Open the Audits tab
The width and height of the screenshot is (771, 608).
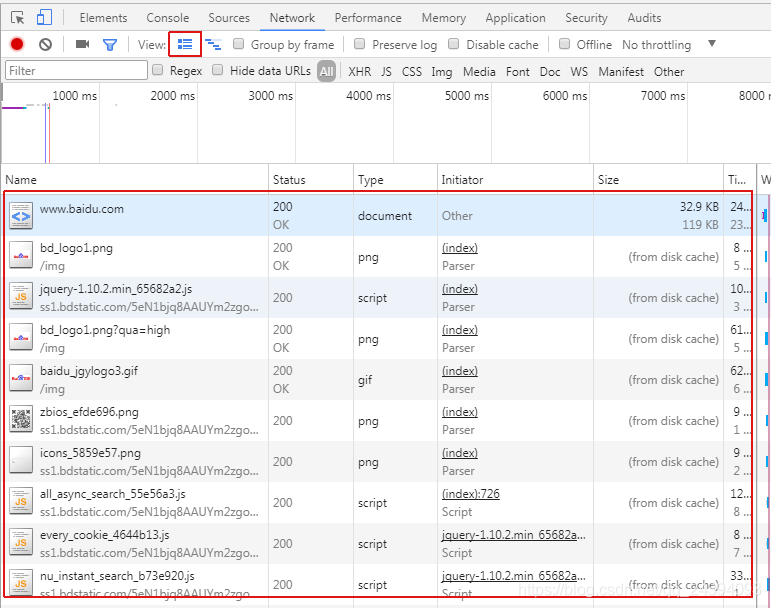[x=644, y=18]
